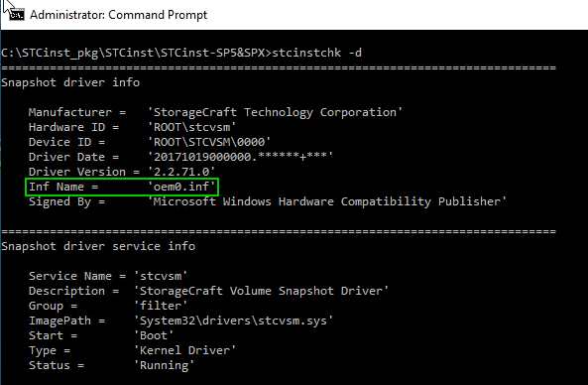Image resolution: width=588 pixels, height=385 pixels.
Task: Select the Device ID value 'ROOT\STCVSM\0000'
Action: pyautogui.click(x=209, y=142)
